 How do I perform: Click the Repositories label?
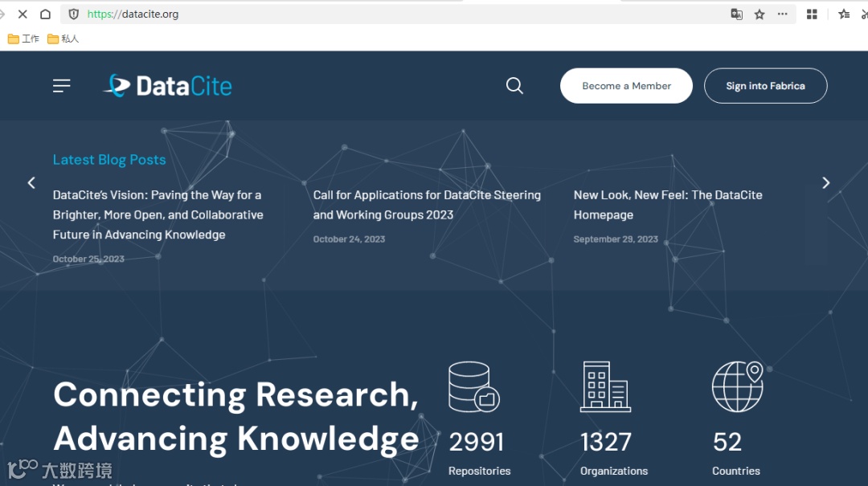click(479, 471)
